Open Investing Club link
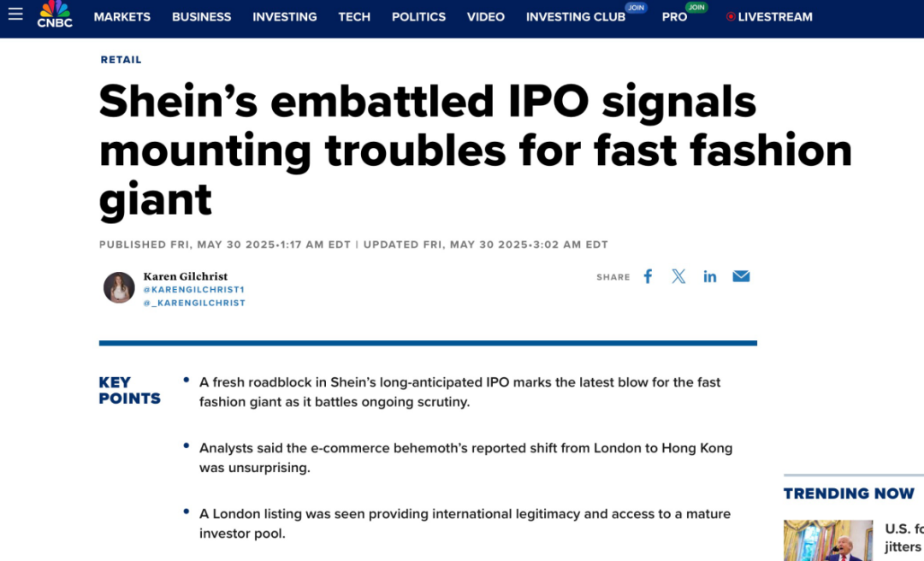This screenshot has height=561, width=924. pyautogui.click(x=576, y=17)
